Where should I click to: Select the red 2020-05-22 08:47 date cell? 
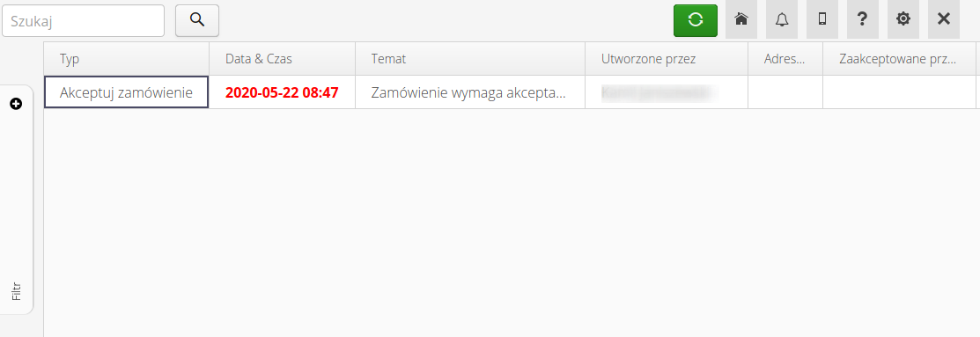[x=282, y=92]
